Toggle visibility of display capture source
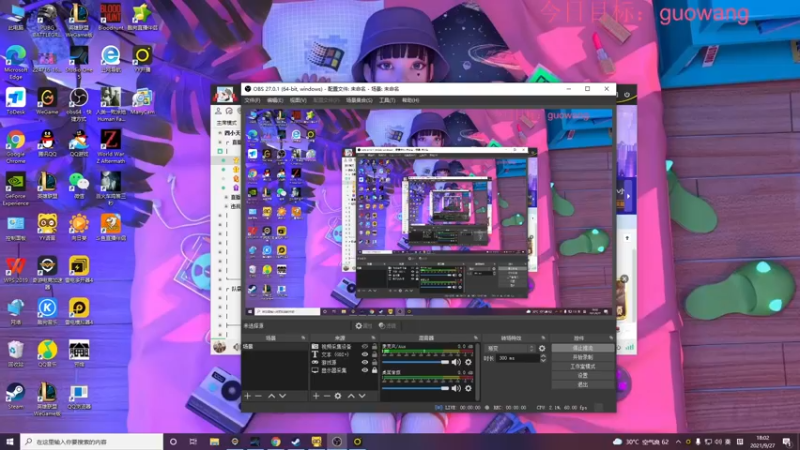This screenshot has width=800, height=450. (364, 370)
